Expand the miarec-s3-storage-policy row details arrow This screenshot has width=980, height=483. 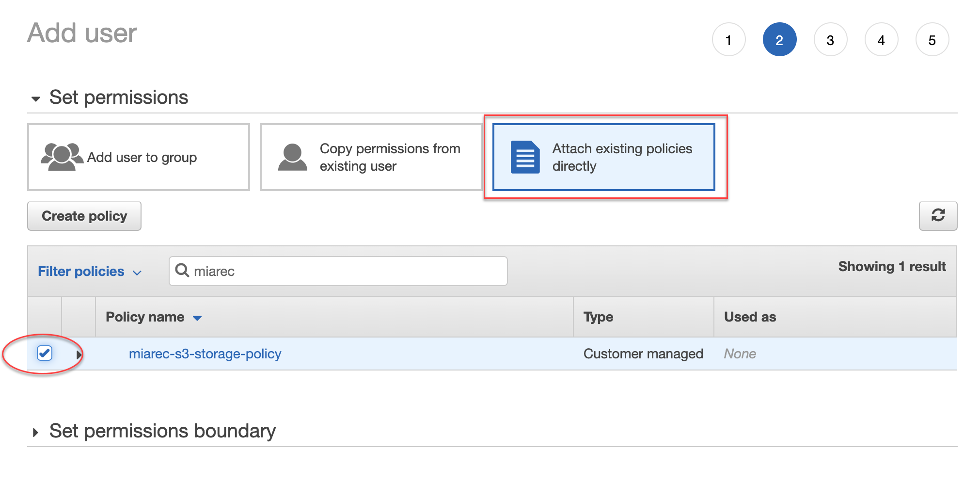click(x=79, y=354)
